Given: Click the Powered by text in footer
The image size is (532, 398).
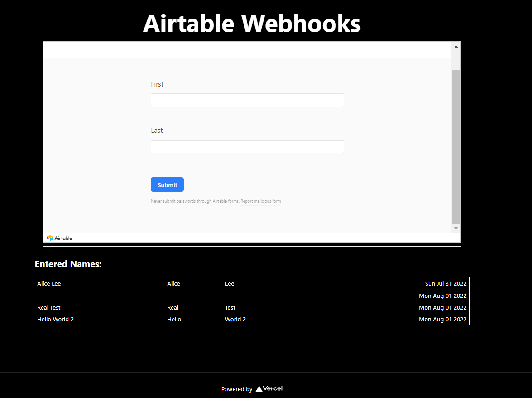Looking at the screenshot, I should point(237,389).
